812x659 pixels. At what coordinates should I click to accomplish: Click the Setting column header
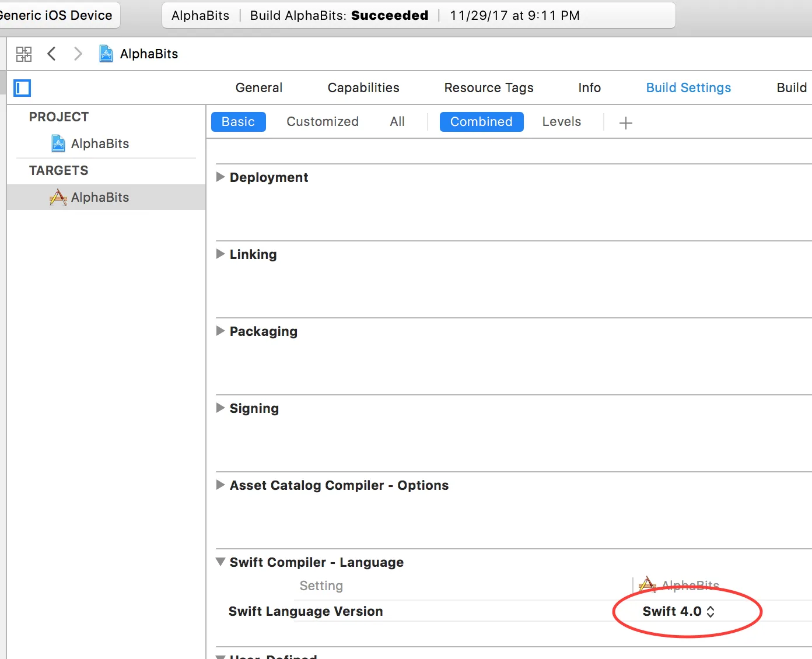coord(321,586)
